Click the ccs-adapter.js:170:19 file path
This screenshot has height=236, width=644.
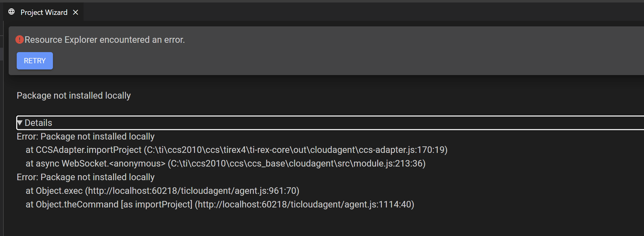click(x=296, y=150)
